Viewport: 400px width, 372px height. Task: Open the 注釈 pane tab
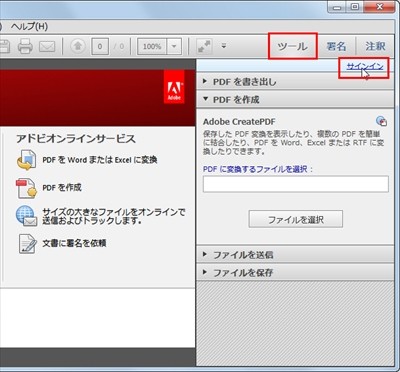pyautogui.click(x=376, y=46)
